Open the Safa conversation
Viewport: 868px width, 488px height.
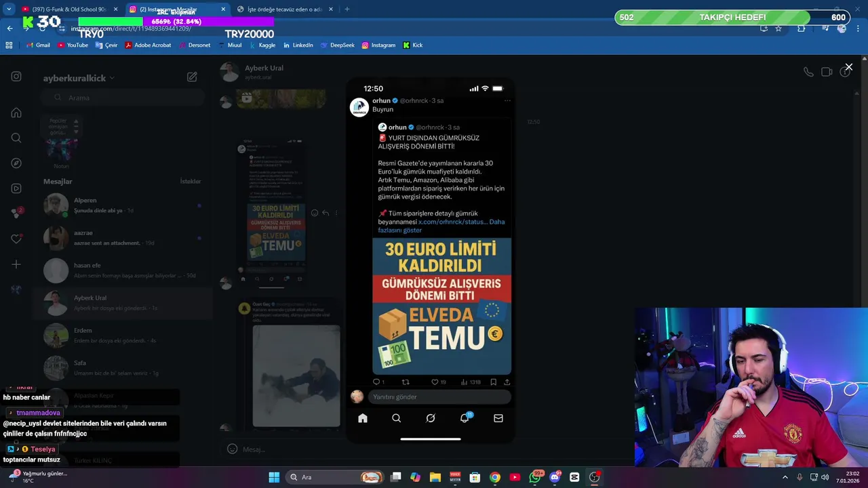click(x=122, y=368)
